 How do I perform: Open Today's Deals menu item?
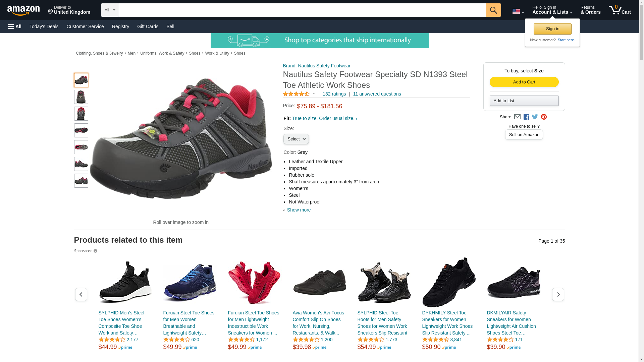coord(44,26)
